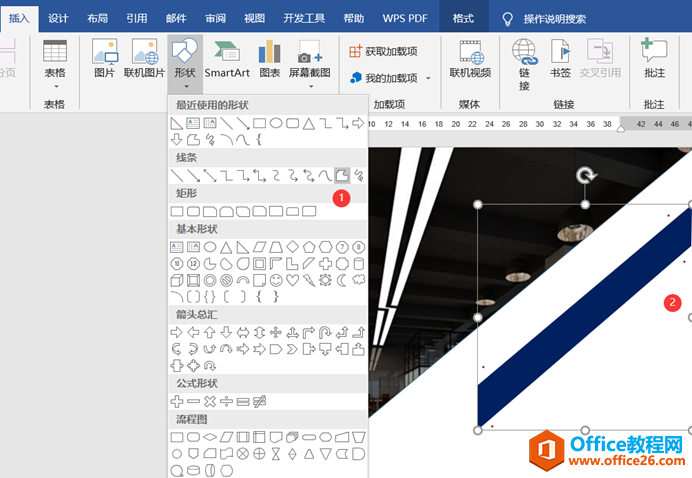This screenshot has width=692, height=478.
Task: Select the up arrow in 箭头总汇
Action: click(x=210, y=332)
